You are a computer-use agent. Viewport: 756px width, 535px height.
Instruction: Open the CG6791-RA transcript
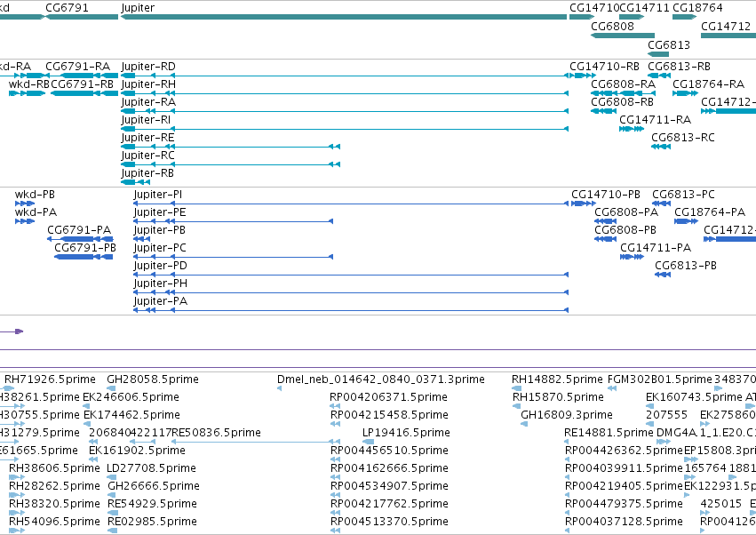click(82, 76)
